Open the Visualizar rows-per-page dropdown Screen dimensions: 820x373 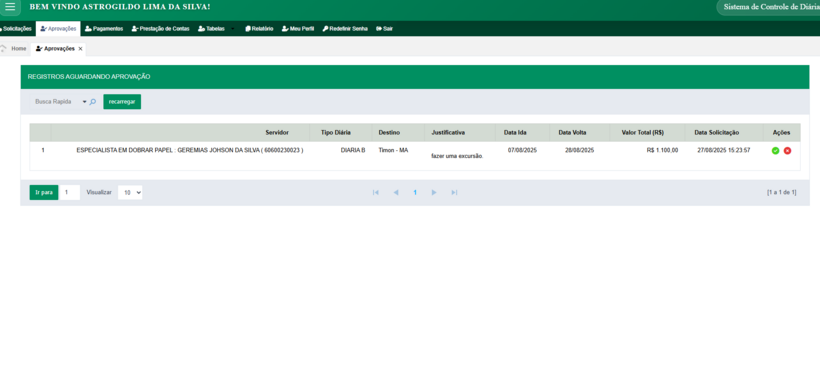pyautogui.click(x=130, y=193)
